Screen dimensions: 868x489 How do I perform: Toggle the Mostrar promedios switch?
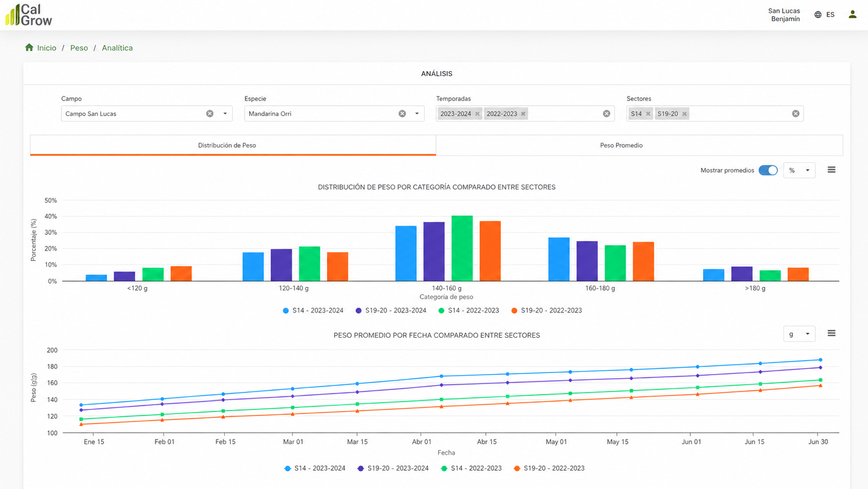(x=768, y=170)
